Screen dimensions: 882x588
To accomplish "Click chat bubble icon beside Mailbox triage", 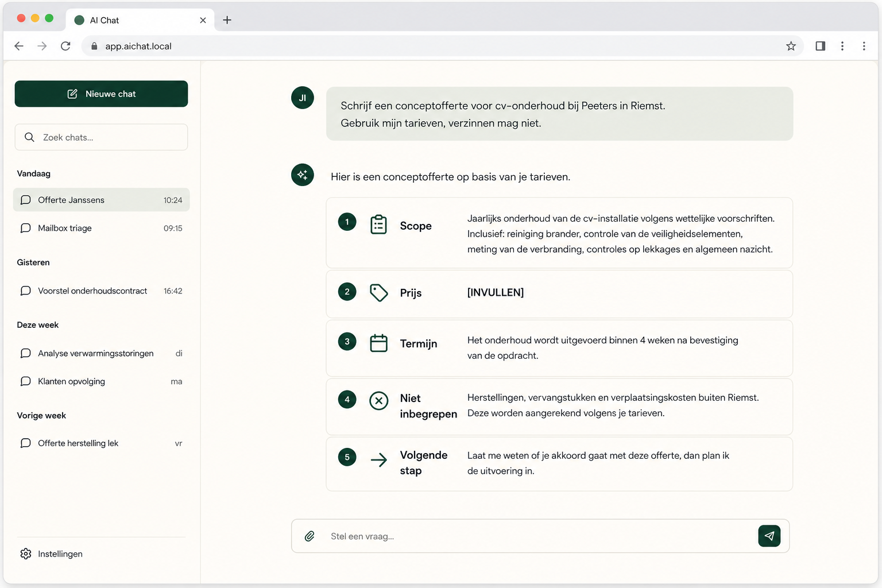I will pyautogui.click(x=26, y=228).
